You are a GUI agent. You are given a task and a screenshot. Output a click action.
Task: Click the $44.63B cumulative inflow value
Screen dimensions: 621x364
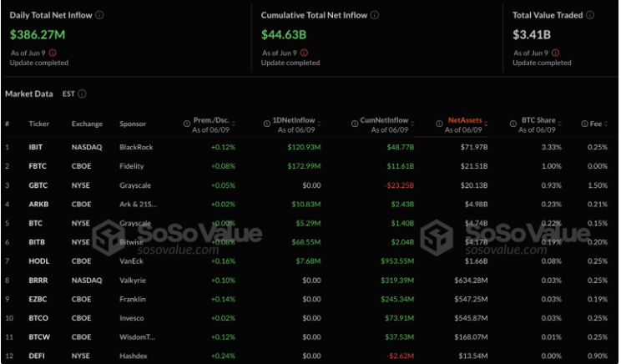284,35
